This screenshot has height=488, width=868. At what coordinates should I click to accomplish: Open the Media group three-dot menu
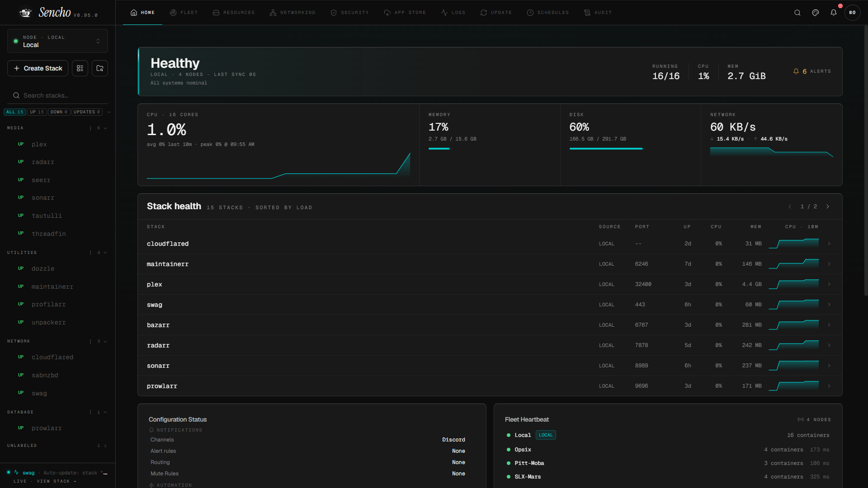(x=90, y=128)
